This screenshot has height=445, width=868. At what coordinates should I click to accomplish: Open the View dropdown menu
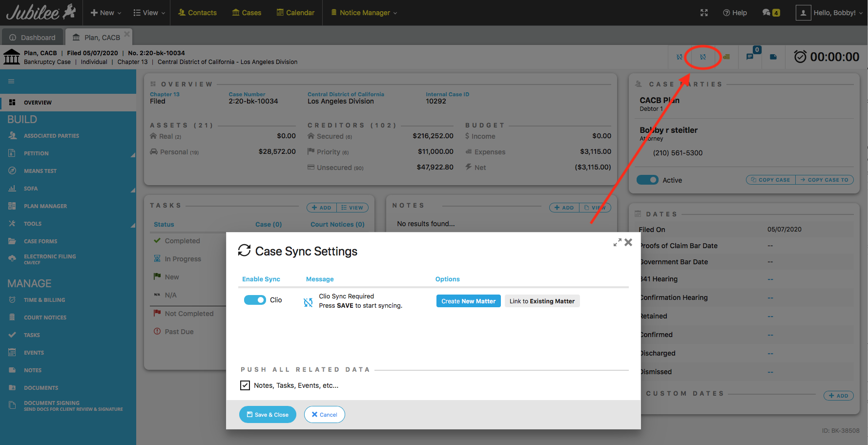(149, 13)
